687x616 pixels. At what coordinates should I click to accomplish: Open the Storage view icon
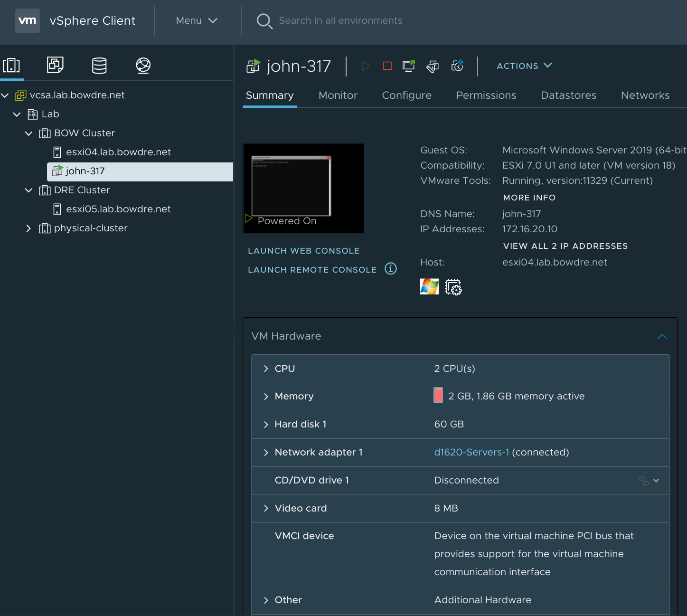click(99, 65)
